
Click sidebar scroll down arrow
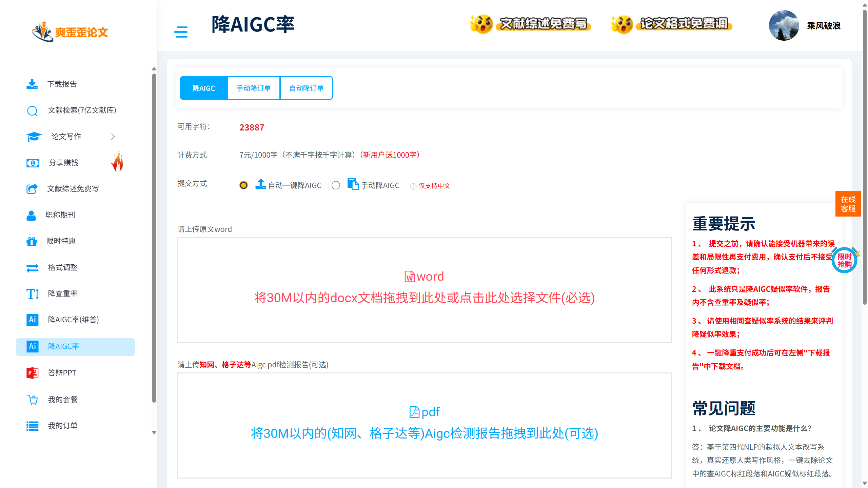[154, 432]
